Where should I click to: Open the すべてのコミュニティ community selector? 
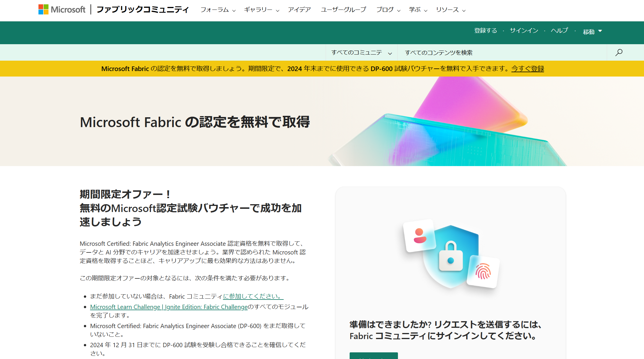point(361,52)
